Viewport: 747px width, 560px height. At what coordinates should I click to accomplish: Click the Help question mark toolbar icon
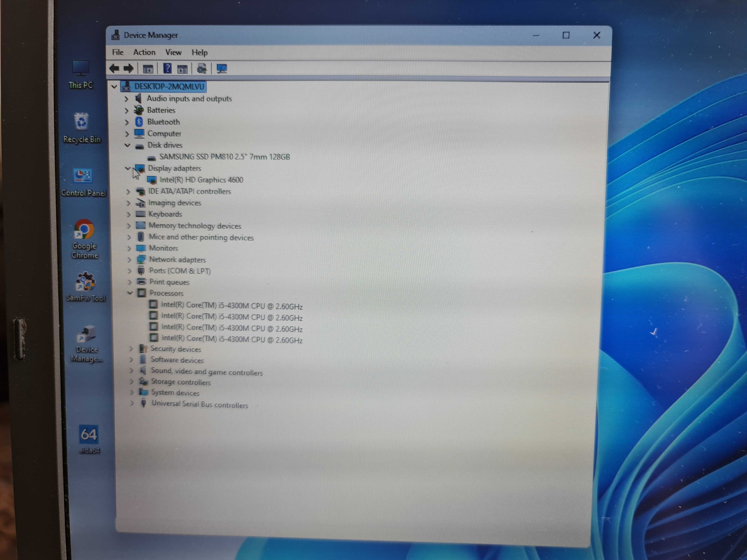168,69
